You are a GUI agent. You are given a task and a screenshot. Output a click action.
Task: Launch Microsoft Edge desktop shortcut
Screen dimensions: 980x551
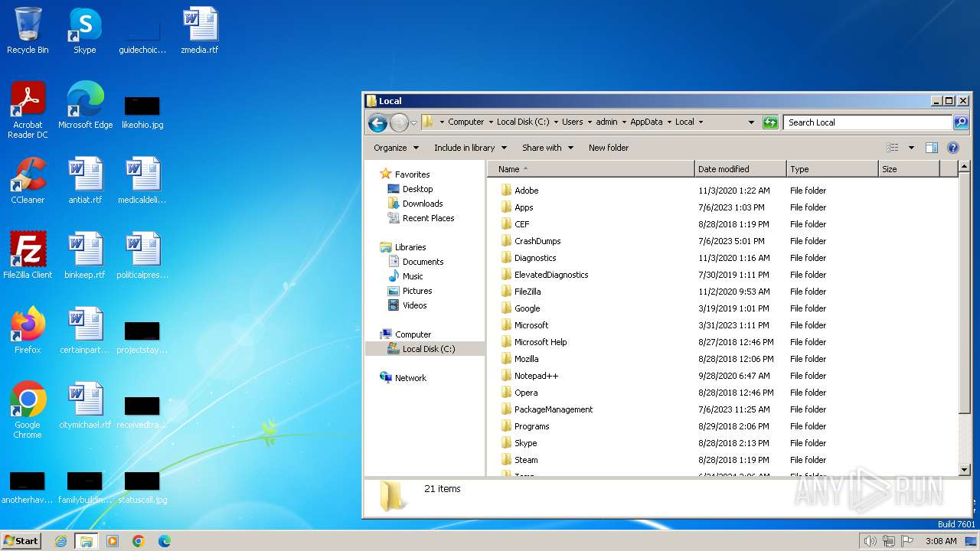85,106
